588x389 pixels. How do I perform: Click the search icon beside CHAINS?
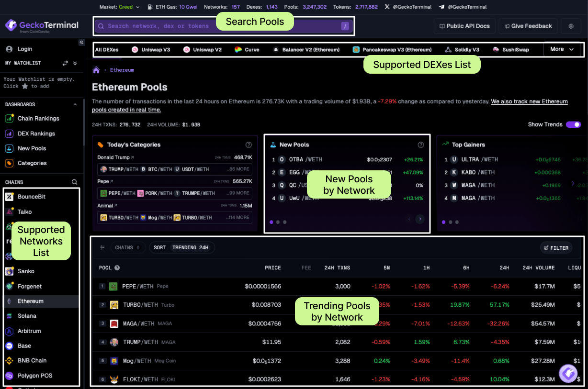click(x=74, y=182)
